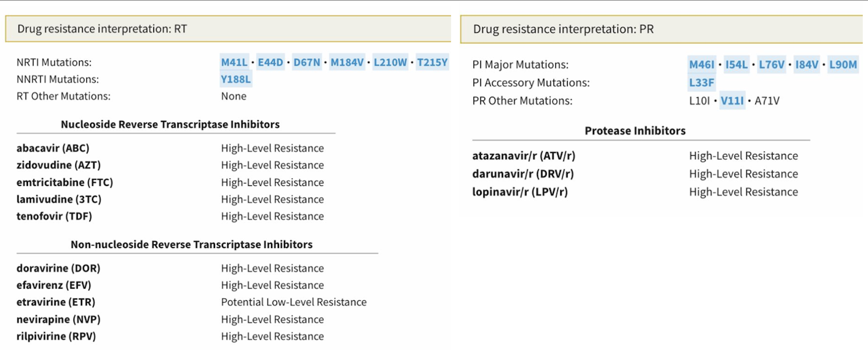This screenshot has width=868, height=350.
Task: Open the L90M mutation link
Action: click(843, 65)
